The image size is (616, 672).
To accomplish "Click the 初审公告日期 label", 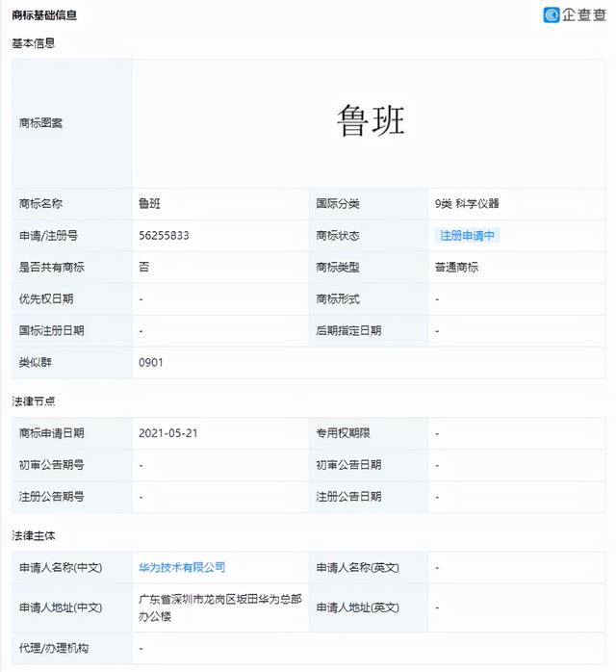I will click(x=348, y=465).
